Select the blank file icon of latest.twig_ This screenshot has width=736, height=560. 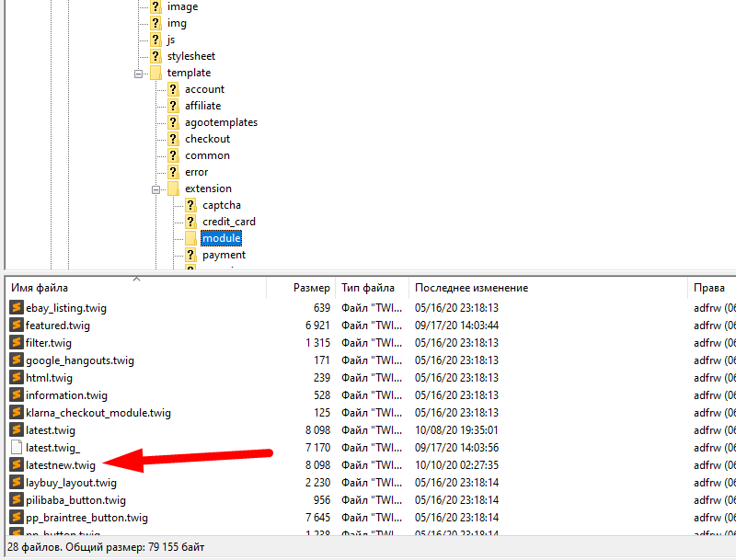coord(17,448)
